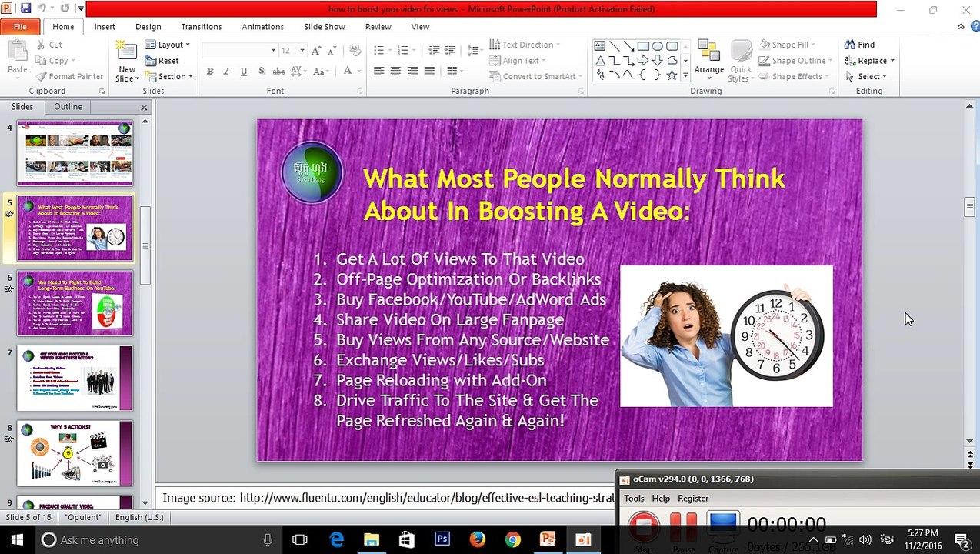Image resolution: width=980 pixels, height=554 pixels.
Task: Click the Format Painter button
Action: click(x=69, y=76)
